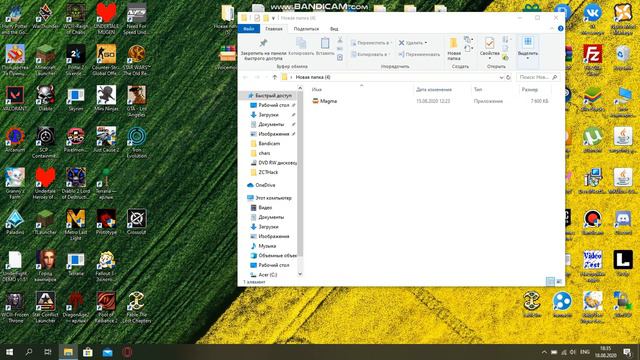Select the VK Messenger desktop icon
640x360 pixels.
pos(593,18)
